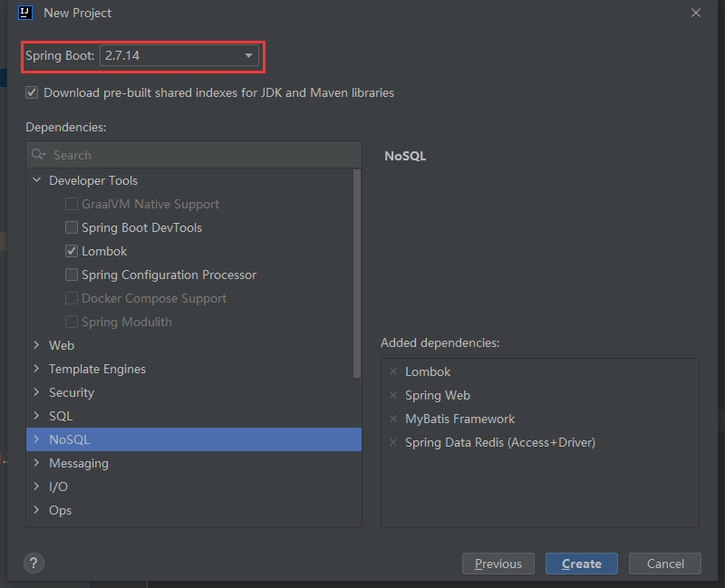Expand the SQL category arrow
This screenshot has height=588, width=725.
(37, 416)
